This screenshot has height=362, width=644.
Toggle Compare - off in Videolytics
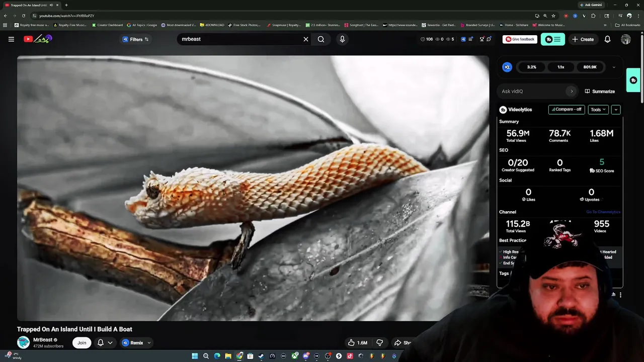(x=567, y=110)
